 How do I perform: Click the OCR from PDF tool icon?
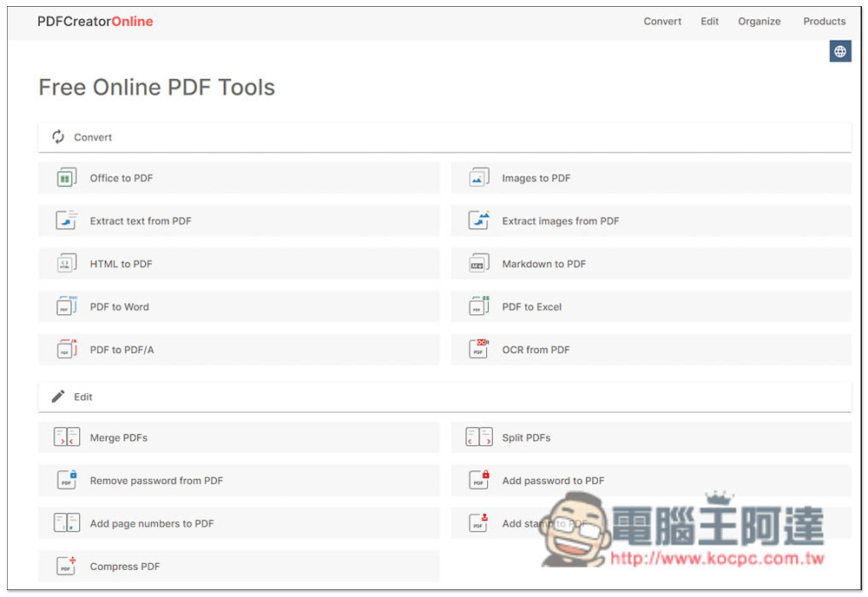point(477,349)
